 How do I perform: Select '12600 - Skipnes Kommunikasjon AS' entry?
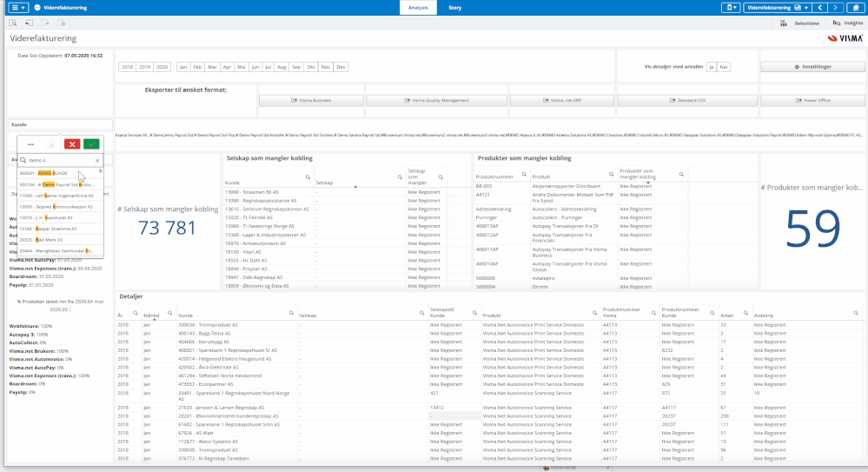pyautogui.click(x=58, y=207)
